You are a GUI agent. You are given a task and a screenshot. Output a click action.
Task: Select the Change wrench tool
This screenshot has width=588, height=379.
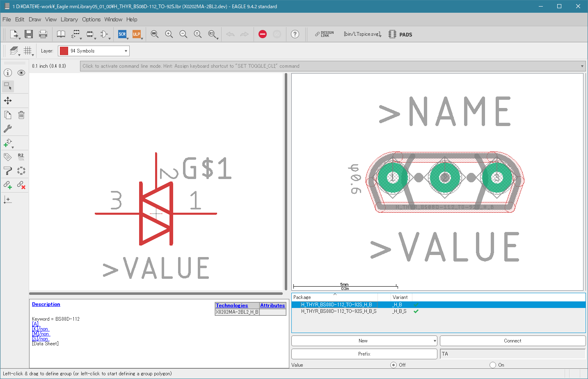[x=8, y=129]
